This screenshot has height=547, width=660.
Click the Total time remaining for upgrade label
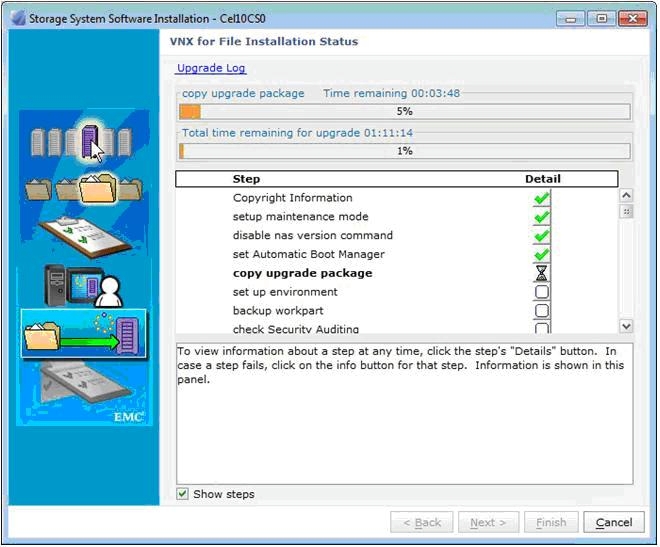pos(297,133)
